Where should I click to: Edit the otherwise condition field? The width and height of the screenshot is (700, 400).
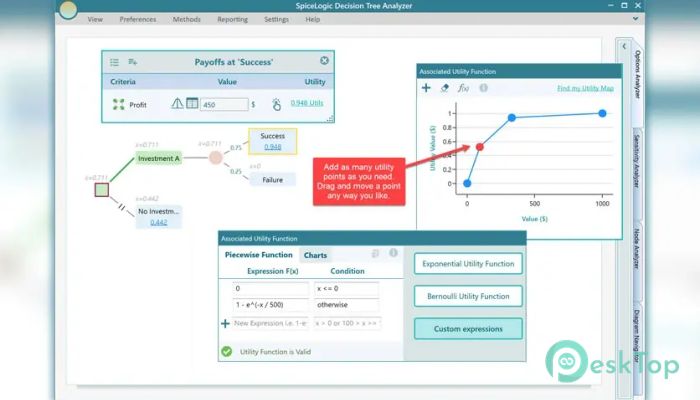click(347, 305)
